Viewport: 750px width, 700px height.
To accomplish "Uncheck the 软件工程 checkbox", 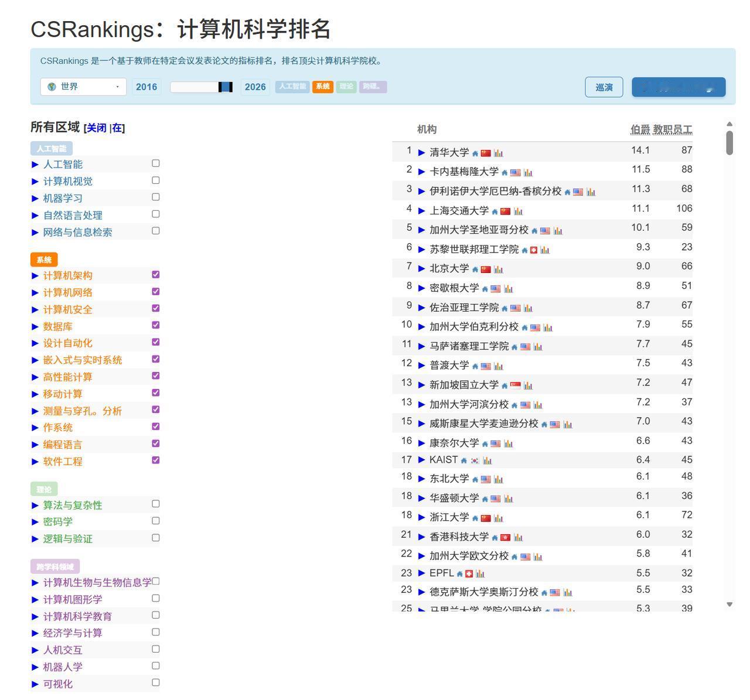I will 156,460.
